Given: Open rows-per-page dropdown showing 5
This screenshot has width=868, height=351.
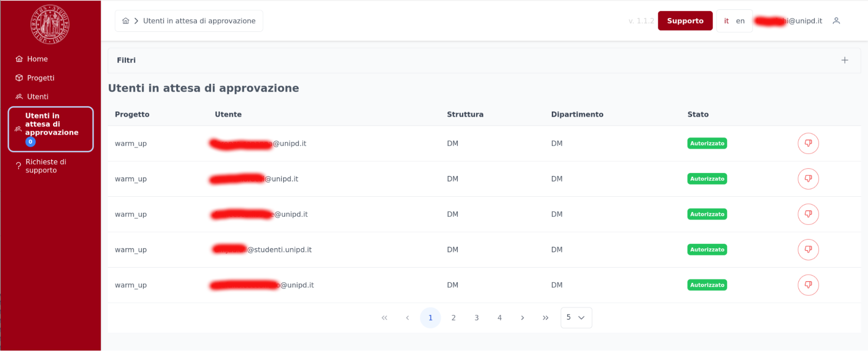Looking at the screenshot, I should pyautogui.click(x=576, y=318).
